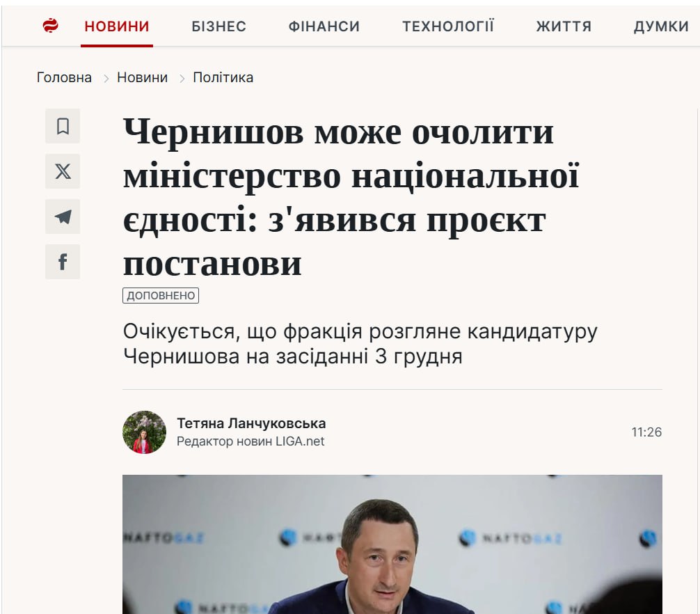Click the author's round avatar photo
The image size is (700, 614).
[x=144, y=432]
